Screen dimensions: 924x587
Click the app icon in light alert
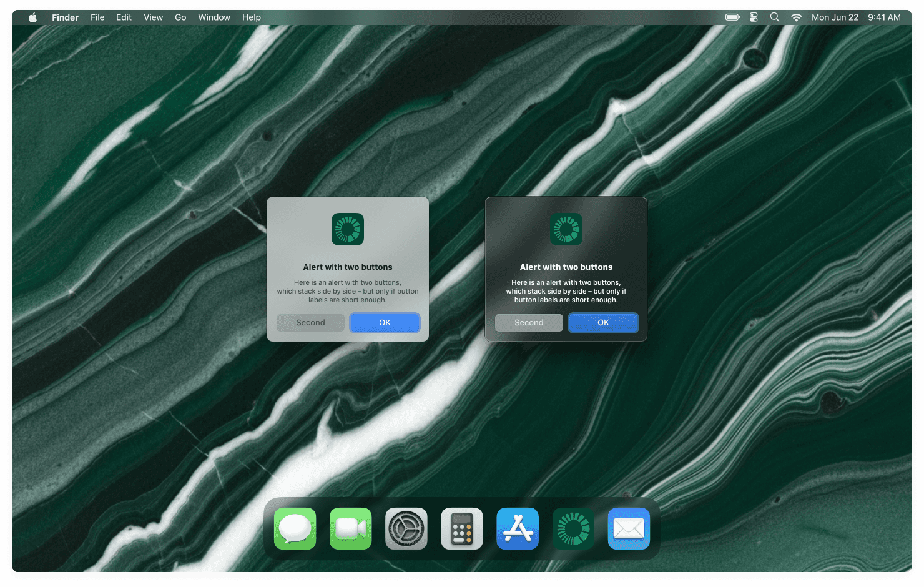(348, 229)
